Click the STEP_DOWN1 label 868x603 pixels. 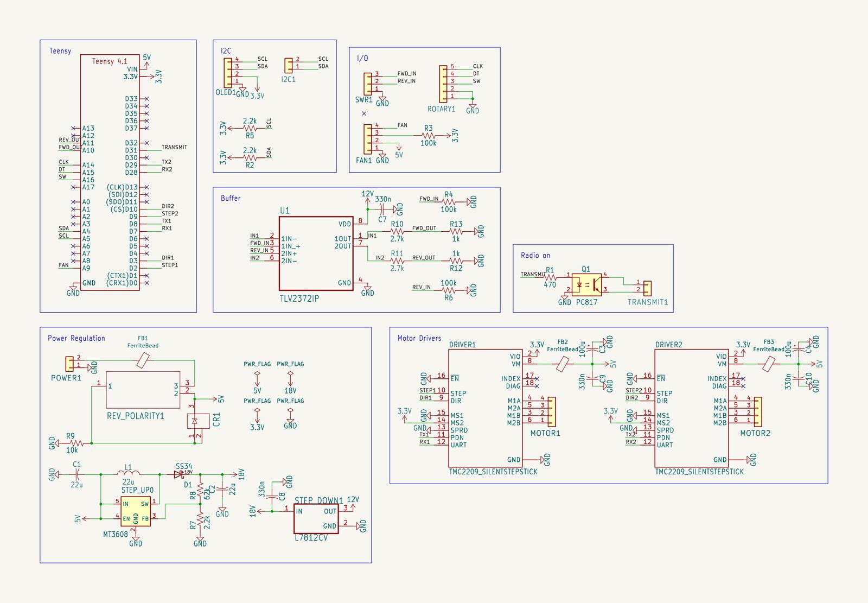coord(319,500)
